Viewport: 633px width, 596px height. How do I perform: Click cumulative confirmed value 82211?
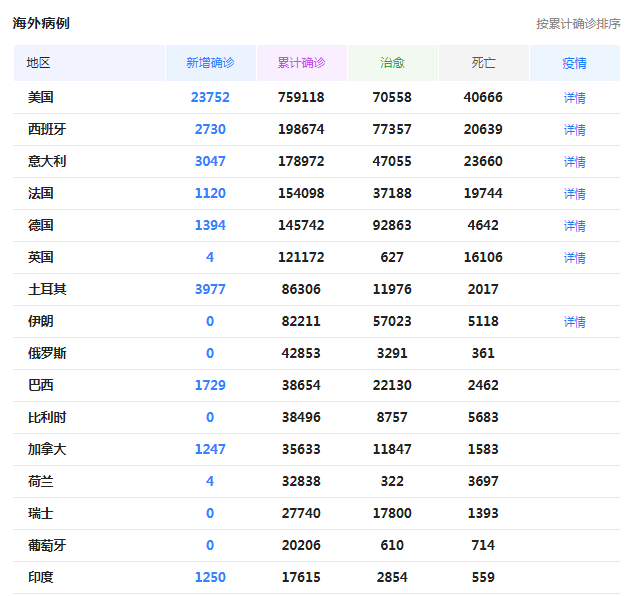click(x=301, y=321)
